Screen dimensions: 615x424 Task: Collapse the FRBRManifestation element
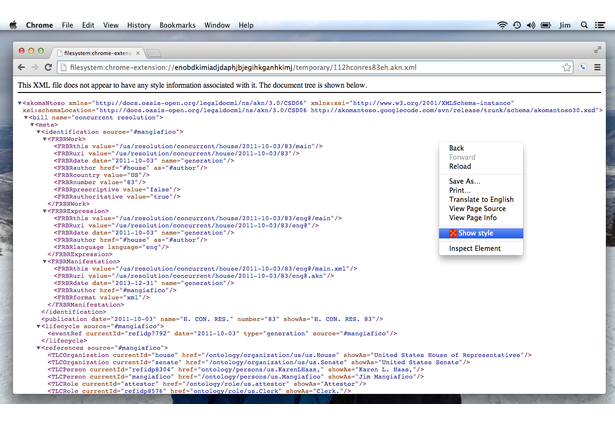pyautogui.click(x=45, y=262)
